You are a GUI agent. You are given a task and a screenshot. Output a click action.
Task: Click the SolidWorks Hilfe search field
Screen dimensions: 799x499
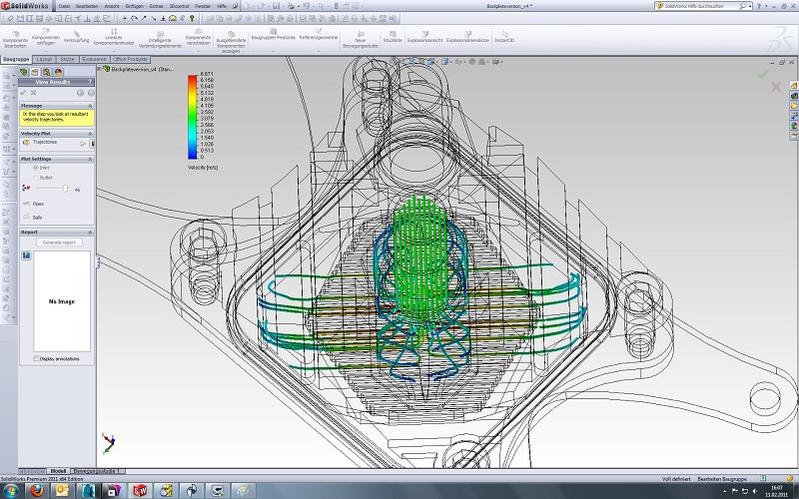pyautogui.click(x=701, y=6)
